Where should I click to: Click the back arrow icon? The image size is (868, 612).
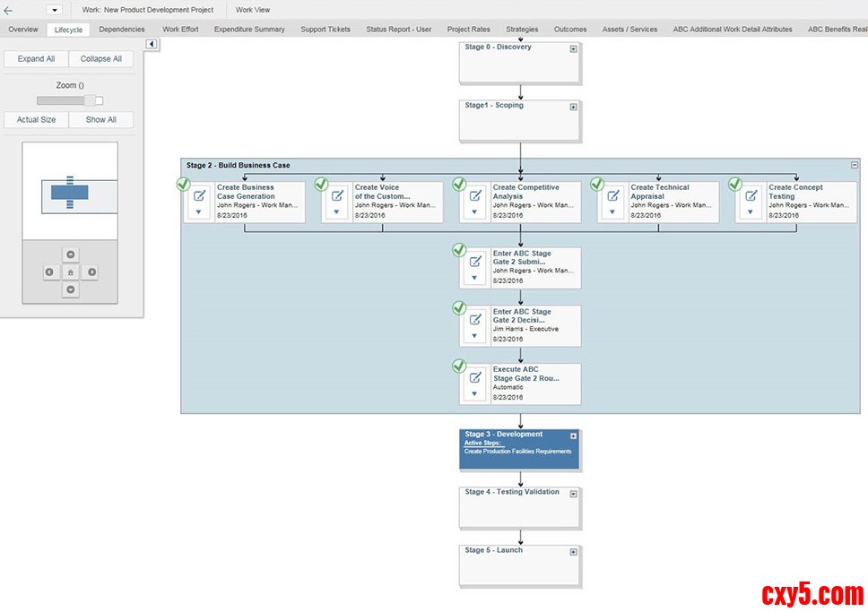point(8,10)
